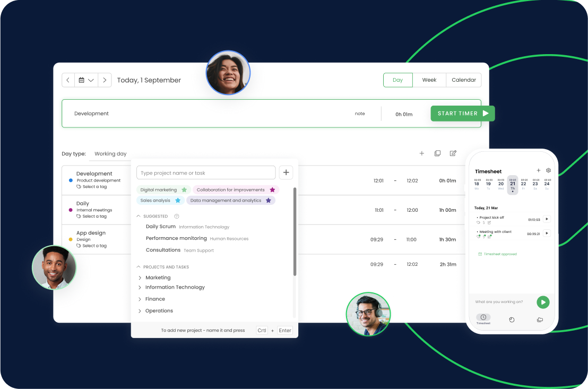Viewport: 588px width, 389px height.
Task: Collapse the PROJECTS AND TASKS section
Action: click(x=139, y=267)
